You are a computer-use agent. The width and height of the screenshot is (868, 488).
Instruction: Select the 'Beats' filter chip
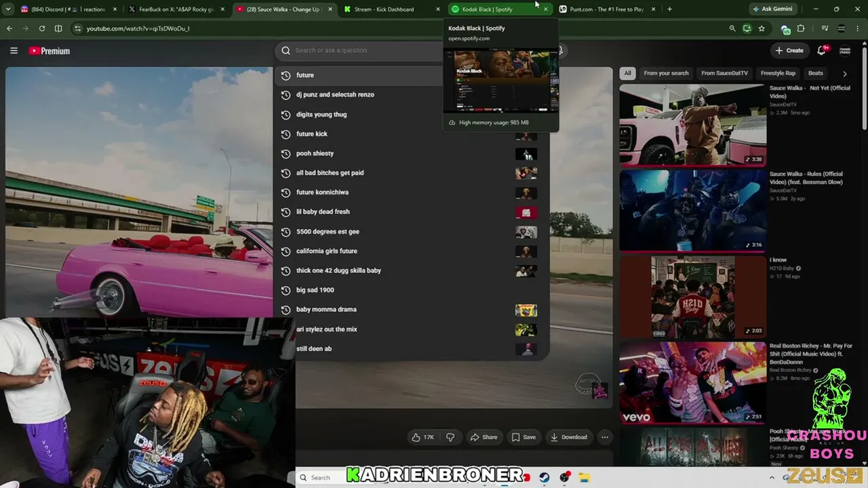click(816, 73)
